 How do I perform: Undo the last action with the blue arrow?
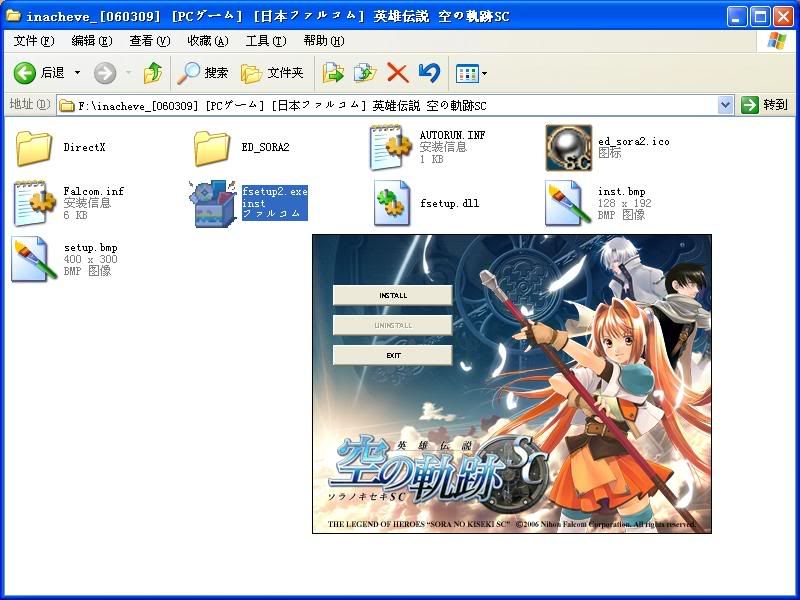[429, 73]
